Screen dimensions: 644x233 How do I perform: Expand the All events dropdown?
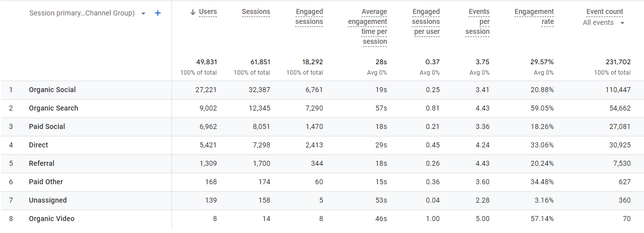tap(622, 23)
